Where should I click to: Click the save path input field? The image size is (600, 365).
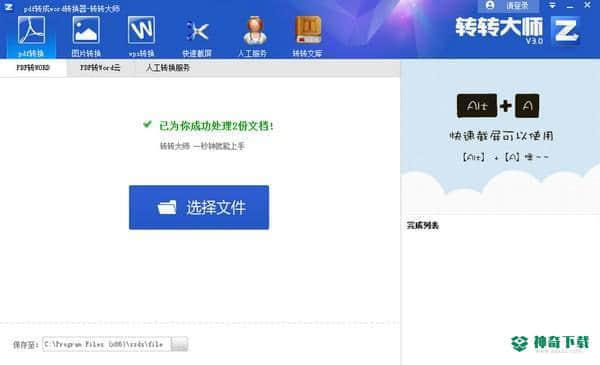[x=106, y=344]
